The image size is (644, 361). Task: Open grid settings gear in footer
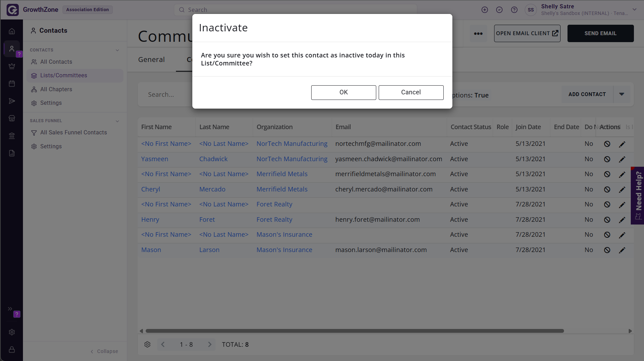pos(147,345)
